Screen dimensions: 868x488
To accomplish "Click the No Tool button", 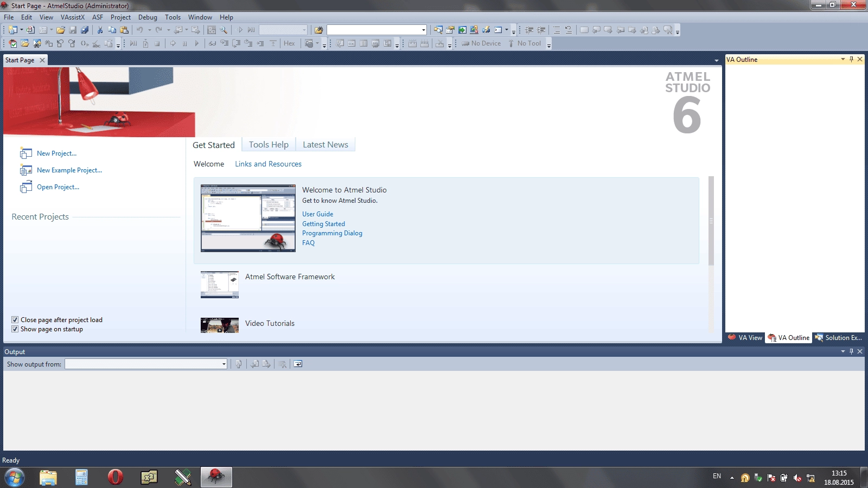I will pyautogui.click(x=525, y=43).
